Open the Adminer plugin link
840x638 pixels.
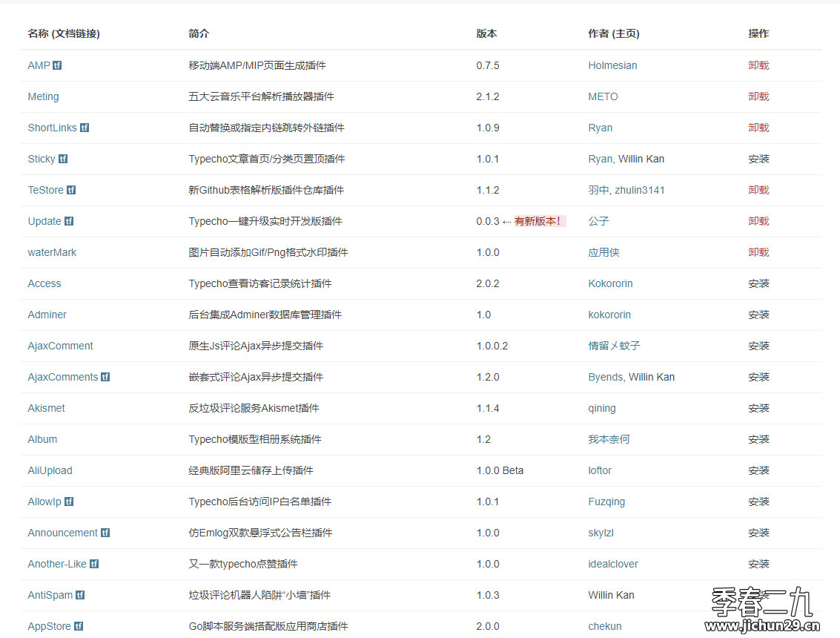pyautogui.click(x=47, y=314)
